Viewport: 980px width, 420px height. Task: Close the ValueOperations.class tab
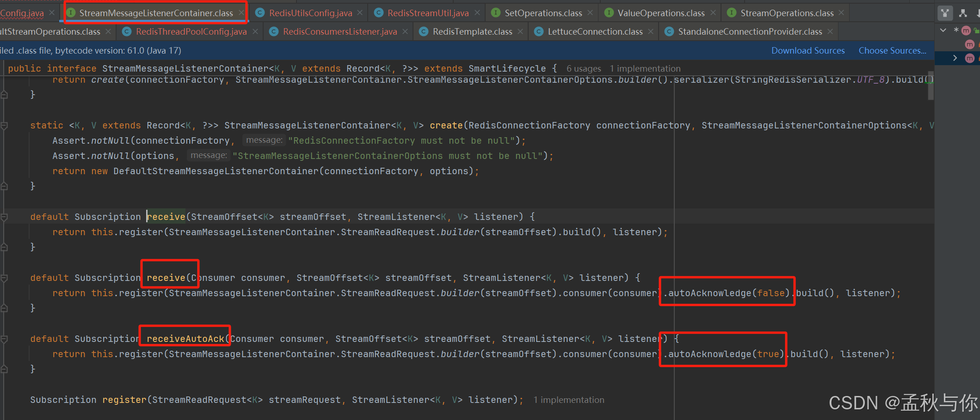[713, 13]
